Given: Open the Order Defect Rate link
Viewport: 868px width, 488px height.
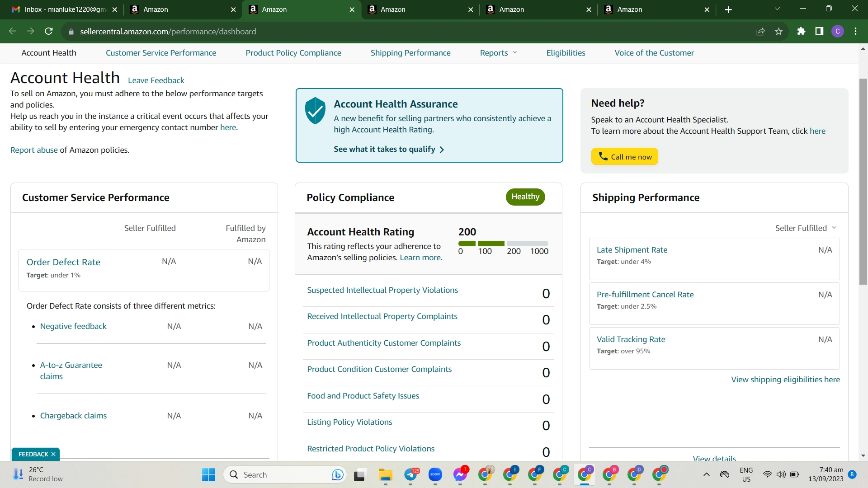Looking at the screenshot, I should point(63,262).
